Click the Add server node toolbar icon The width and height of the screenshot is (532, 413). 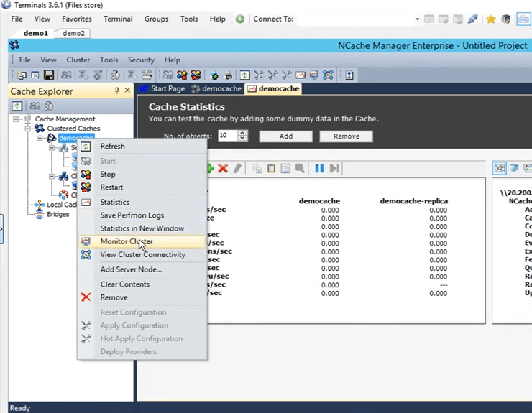(214, 75)
